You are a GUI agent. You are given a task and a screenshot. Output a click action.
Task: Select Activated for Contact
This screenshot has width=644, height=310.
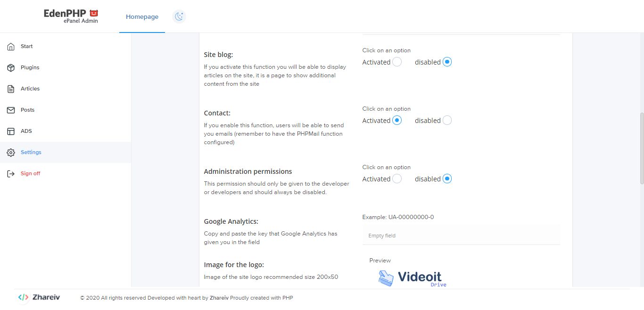coord(397,121)
